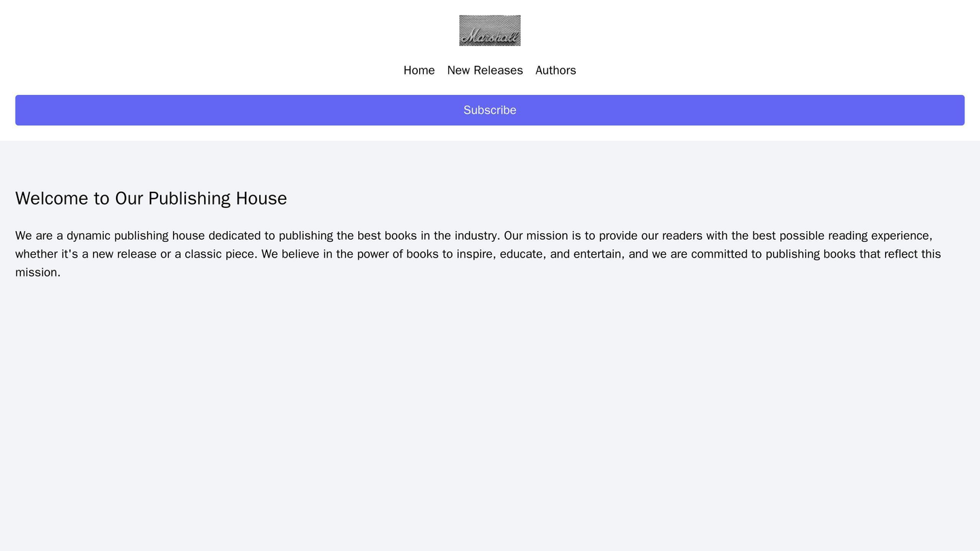
Task: Choose Authors from the navigation menu
Action: 555,69
